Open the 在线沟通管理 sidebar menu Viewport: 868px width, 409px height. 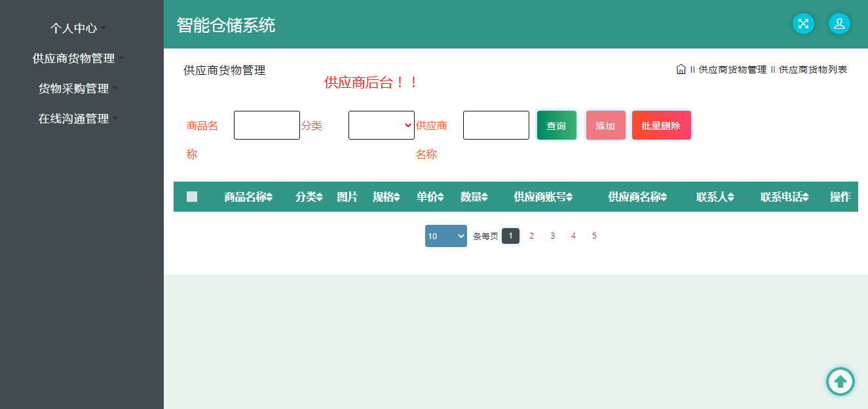click(x=78, y=119)
